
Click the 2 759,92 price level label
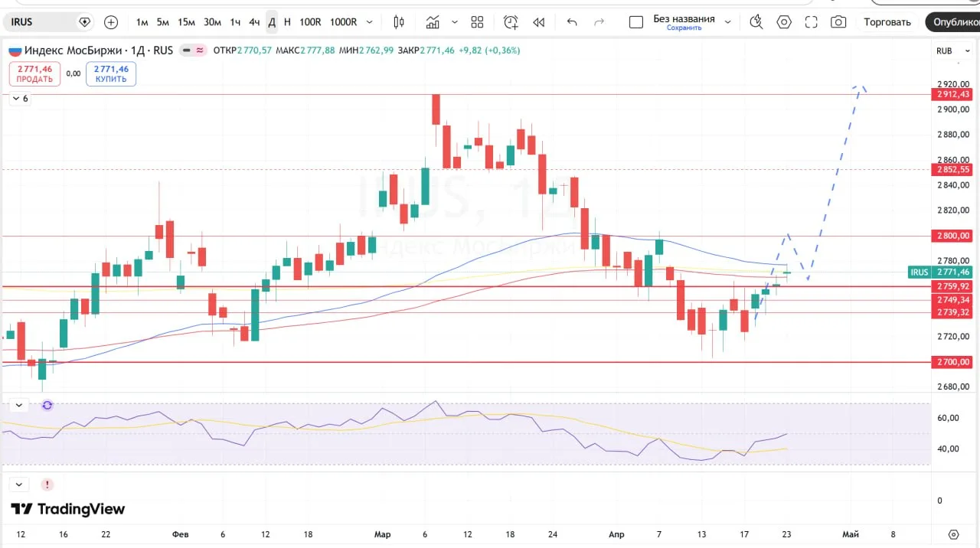point(952,286)
